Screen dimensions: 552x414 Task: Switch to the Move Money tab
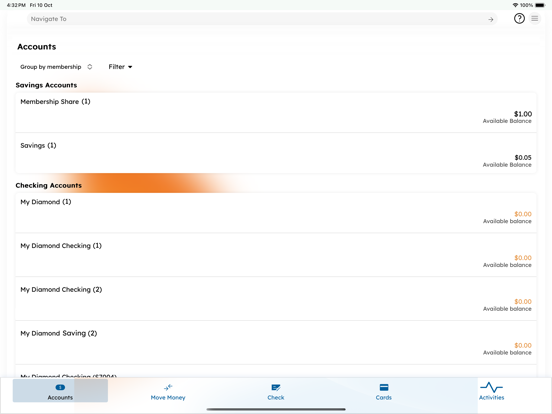click(x=168, y=392)
